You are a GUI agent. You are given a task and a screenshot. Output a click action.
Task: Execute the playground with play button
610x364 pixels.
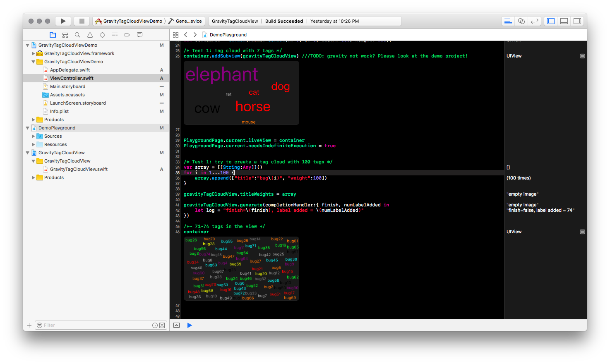pos(190,325)
